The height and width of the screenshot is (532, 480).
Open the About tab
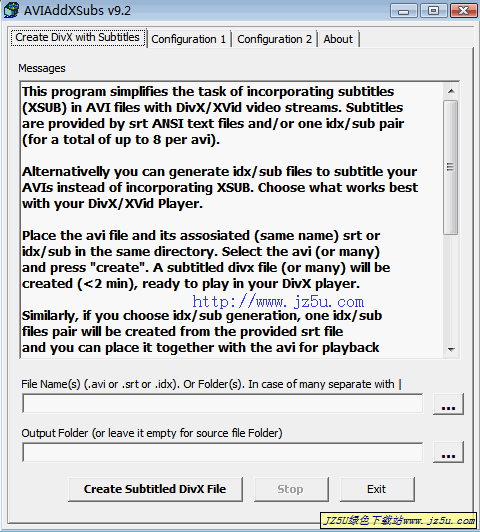tap(338, 39)
